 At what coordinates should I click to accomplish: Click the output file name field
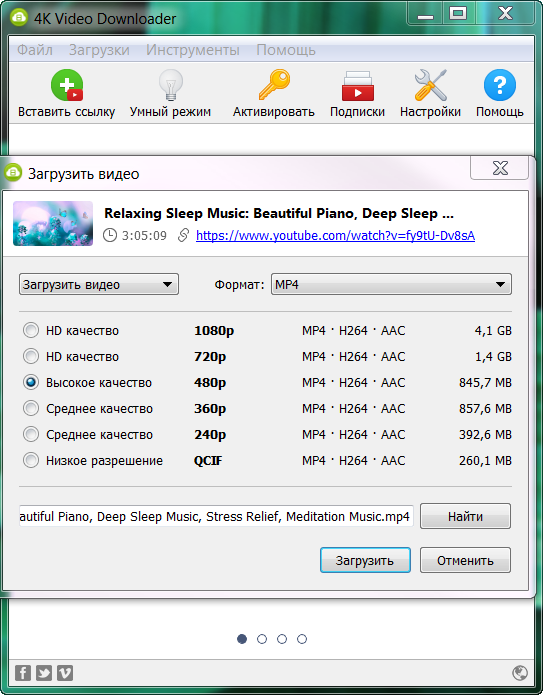click(216, 516)
